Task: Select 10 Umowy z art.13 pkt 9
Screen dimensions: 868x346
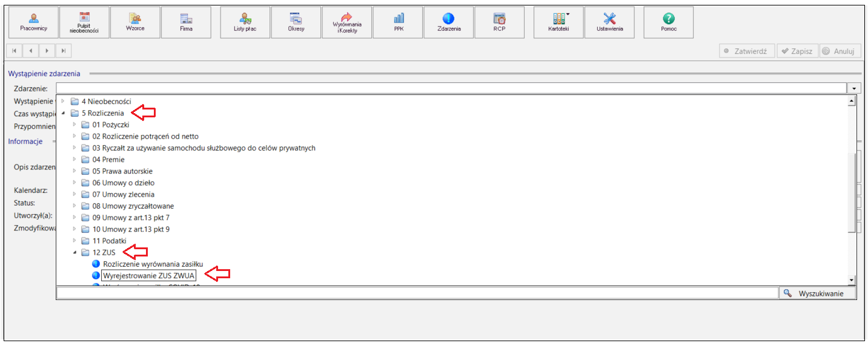Action: [131, 229]
